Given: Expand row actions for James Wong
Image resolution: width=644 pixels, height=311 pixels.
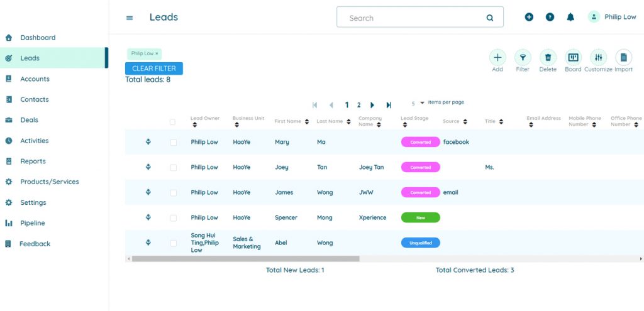Looking at the screenshot, I should [x=148, y=192].
